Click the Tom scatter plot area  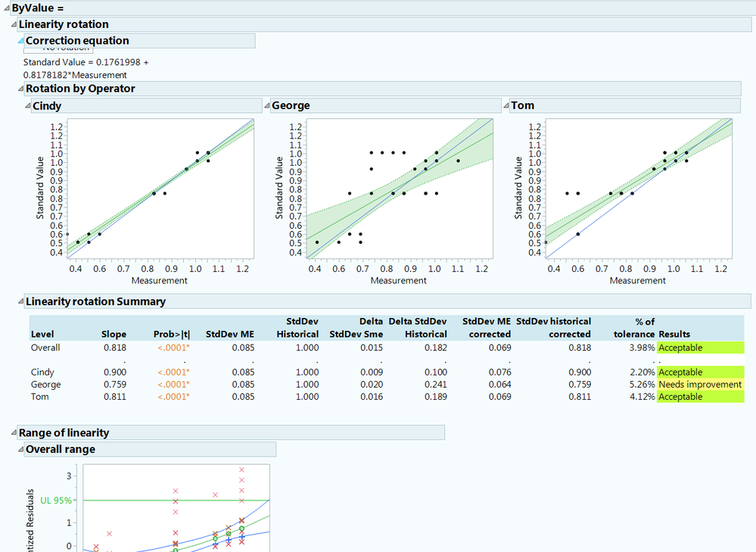639,189
